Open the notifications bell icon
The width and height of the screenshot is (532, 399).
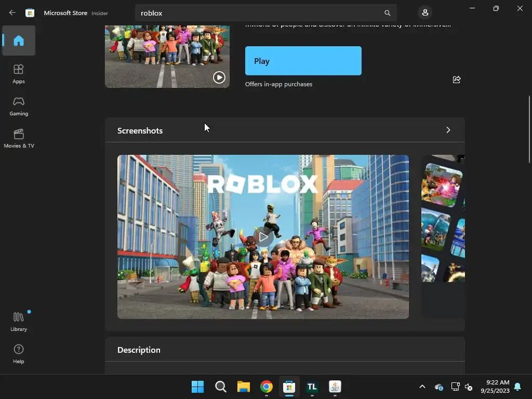pyautogui.click(x=518, y=387)
